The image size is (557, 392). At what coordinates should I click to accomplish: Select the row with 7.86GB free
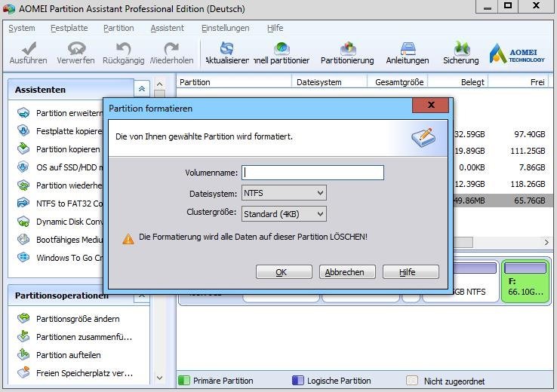pos(503,167)
